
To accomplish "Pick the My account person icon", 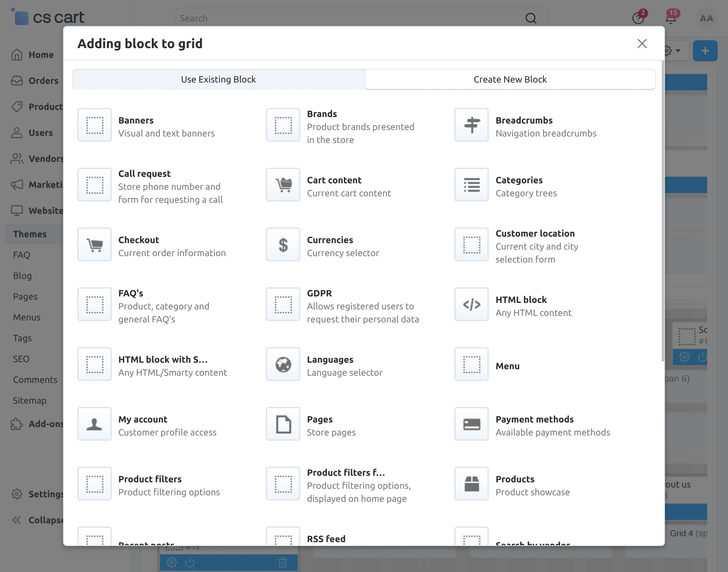I will pos(95,424).
